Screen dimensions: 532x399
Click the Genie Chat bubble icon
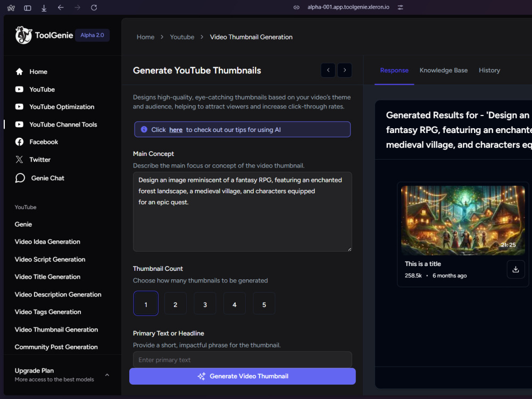[20, 178]
